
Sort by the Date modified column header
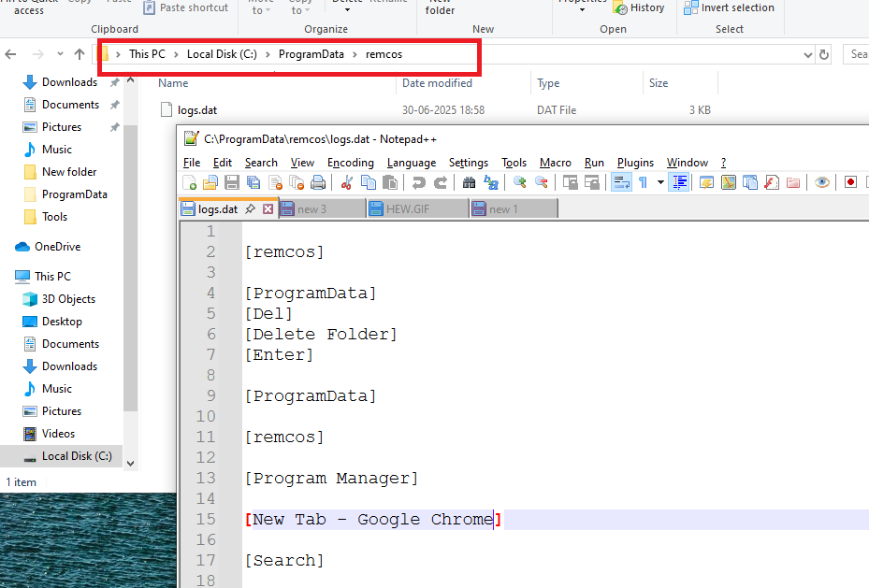click(437, 83)
